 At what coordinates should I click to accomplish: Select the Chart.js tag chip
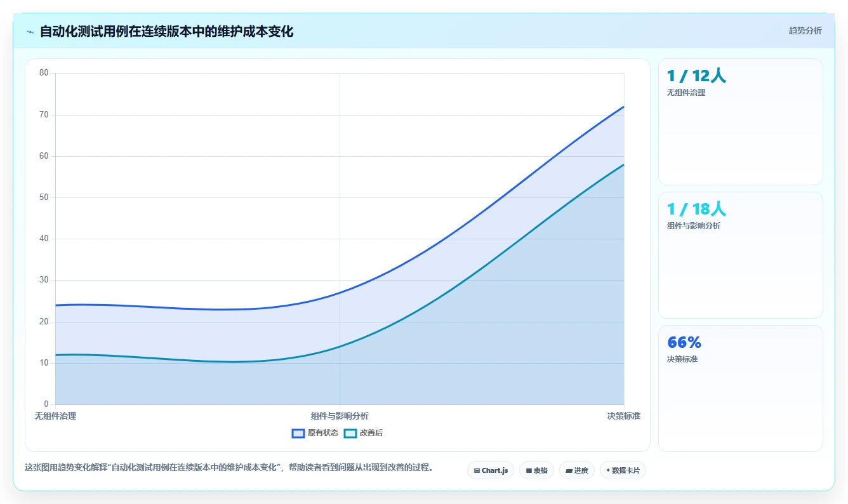pos(491,470)
